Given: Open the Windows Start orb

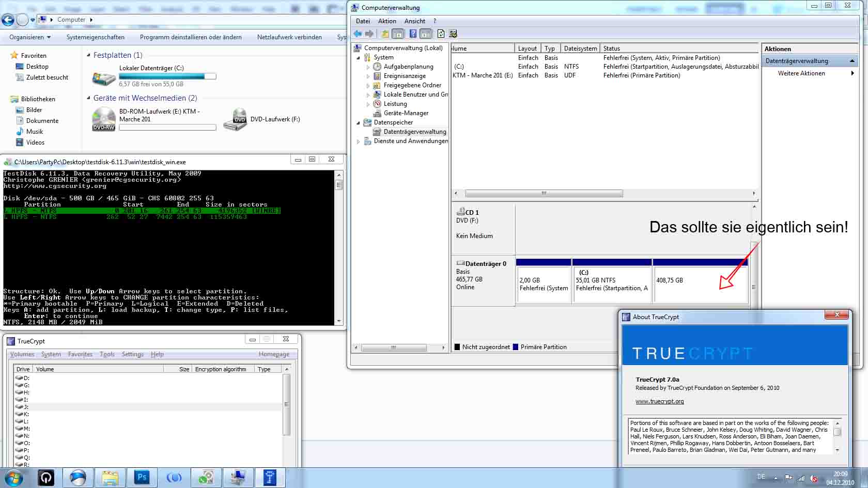Looking at the screenshot, I should click(x=14, y=478).
